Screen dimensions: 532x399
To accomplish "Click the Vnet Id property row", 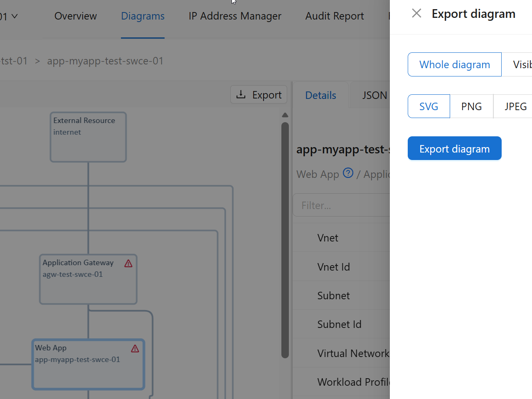I will click(x=341, y=266).
